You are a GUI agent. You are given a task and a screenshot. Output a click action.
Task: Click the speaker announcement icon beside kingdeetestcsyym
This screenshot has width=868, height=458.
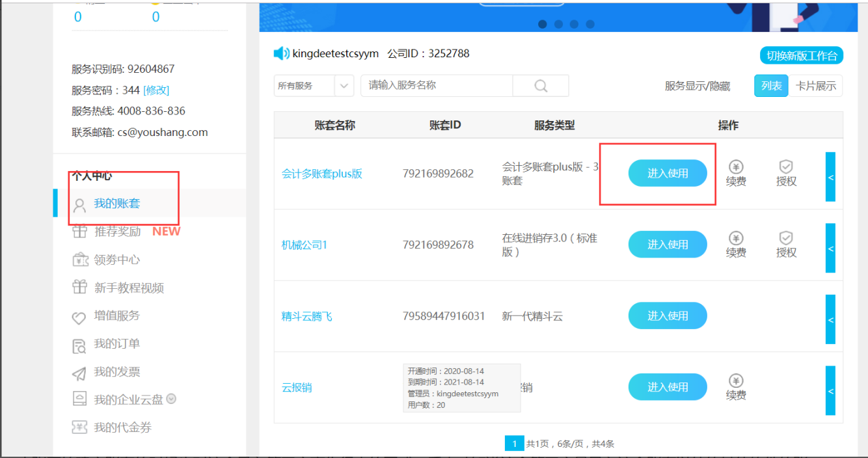[282, 54]
